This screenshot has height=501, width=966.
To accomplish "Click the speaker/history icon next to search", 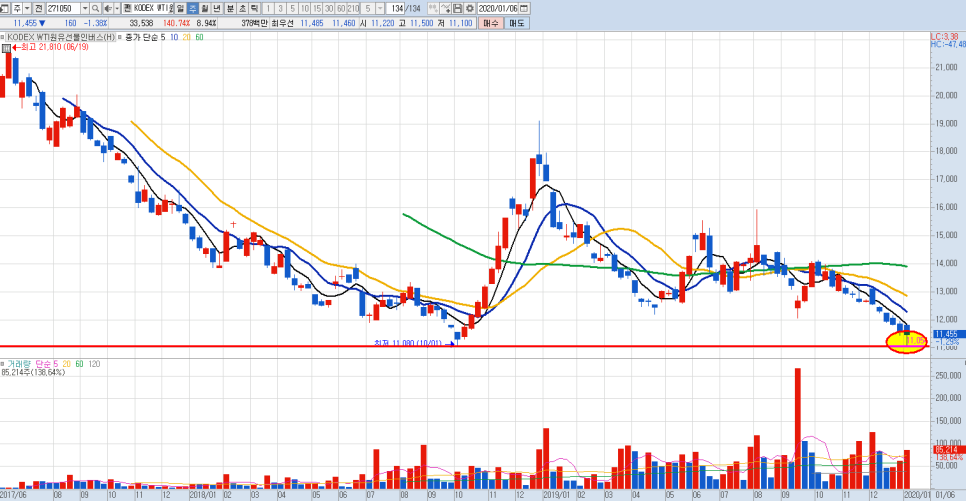I will point(108,9).
